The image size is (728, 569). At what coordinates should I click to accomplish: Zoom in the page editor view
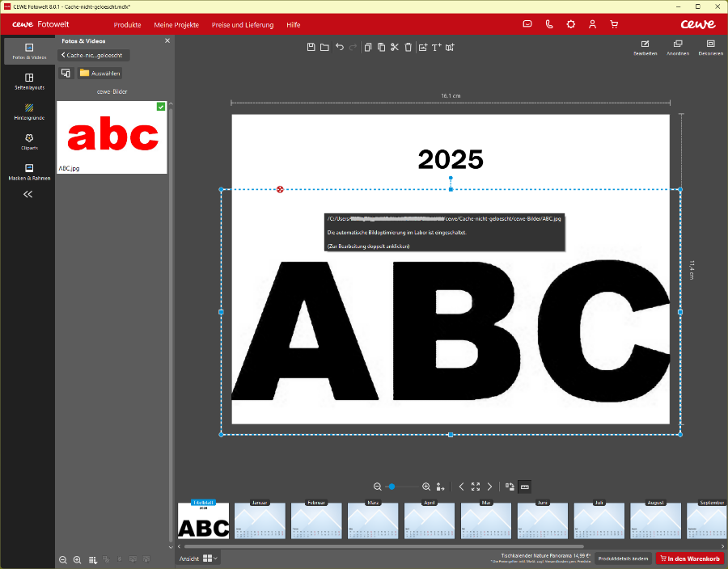click(x=426, y=487)
